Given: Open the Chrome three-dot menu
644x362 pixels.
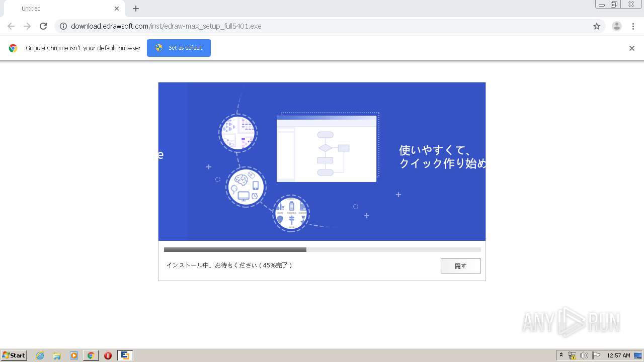Looking at the screenshot, I should [633, 26].
